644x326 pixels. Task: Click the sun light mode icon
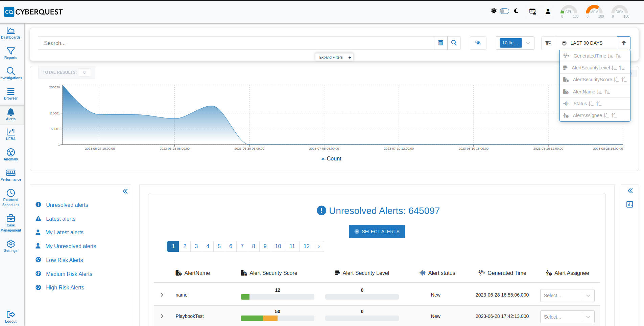(494, 11)
